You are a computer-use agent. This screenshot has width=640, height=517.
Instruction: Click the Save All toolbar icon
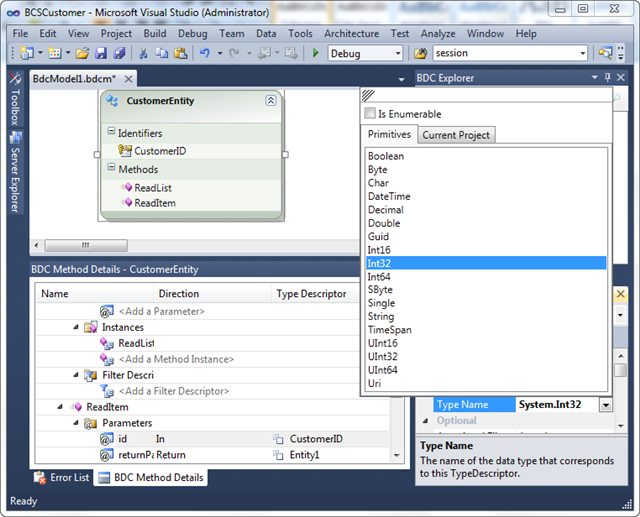[x=119, y=53]
